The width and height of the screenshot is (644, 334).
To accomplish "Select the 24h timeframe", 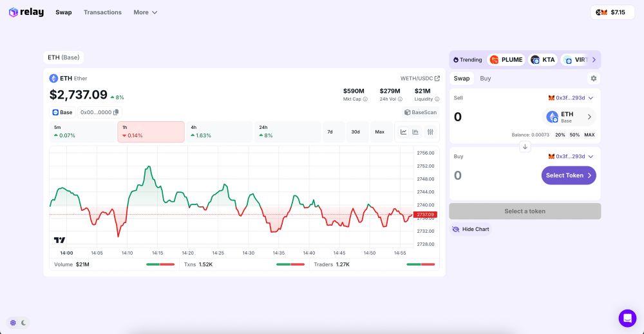I will (287, 132).
